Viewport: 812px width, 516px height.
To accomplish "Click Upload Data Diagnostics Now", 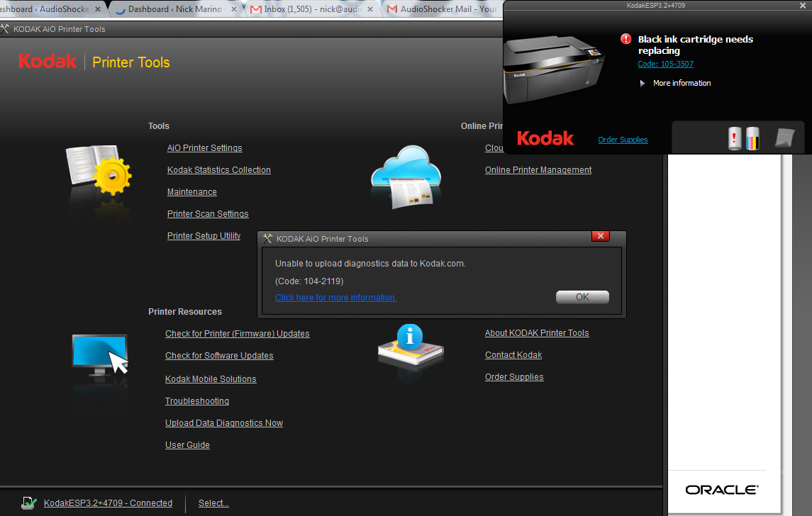I will pyautogui.click(x=223, y=423).
